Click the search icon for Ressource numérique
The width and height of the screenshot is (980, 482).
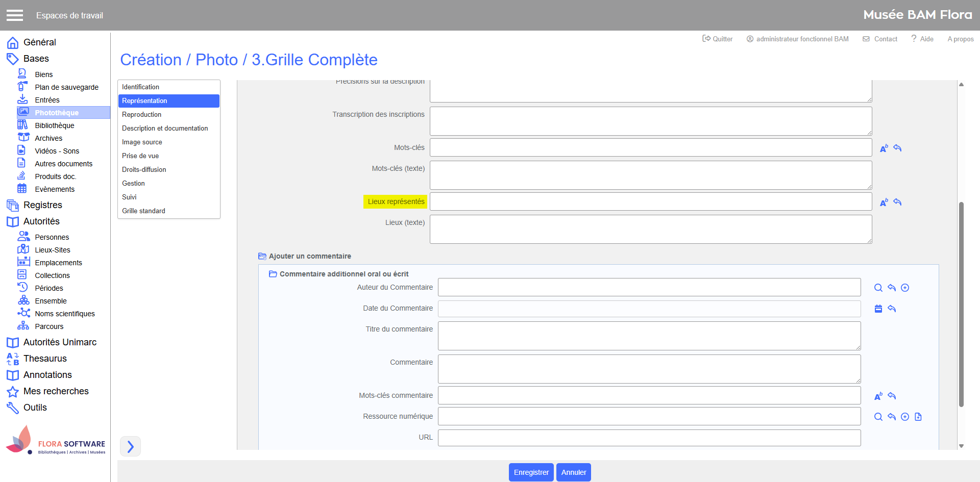(878, 417)
